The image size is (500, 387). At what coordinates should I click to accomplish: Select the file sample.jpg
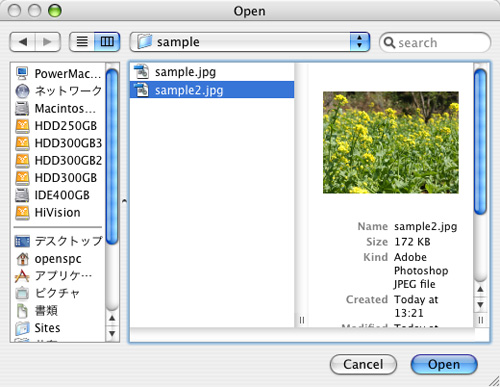click(212, 72)
